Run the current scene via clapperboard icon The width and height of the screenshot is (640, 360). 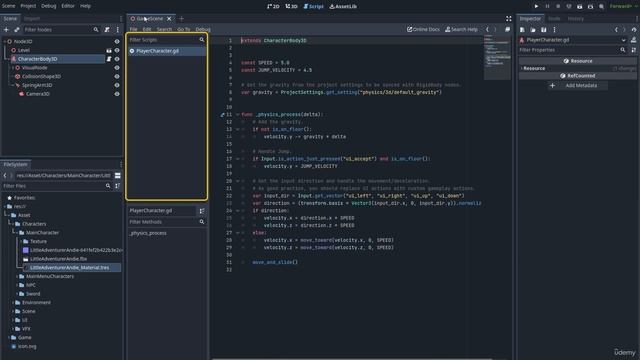580,6
